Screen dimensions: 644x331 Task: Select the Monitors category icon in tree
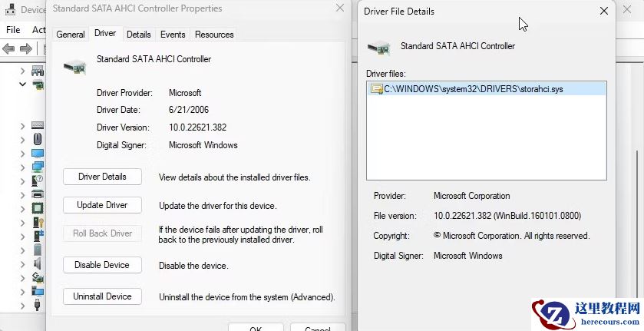click(x=38, y=154)
